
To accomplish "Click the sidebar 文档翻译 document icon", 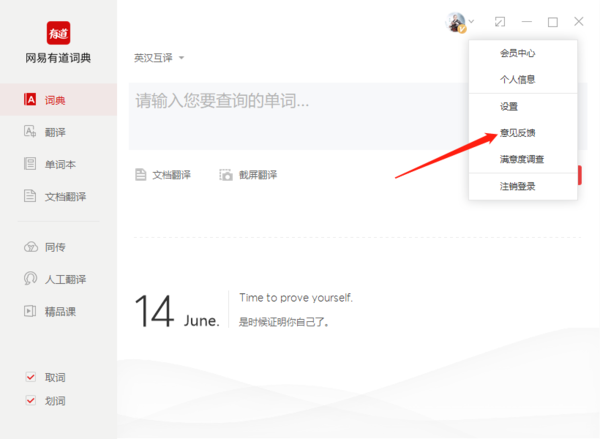I will (30, 196).
